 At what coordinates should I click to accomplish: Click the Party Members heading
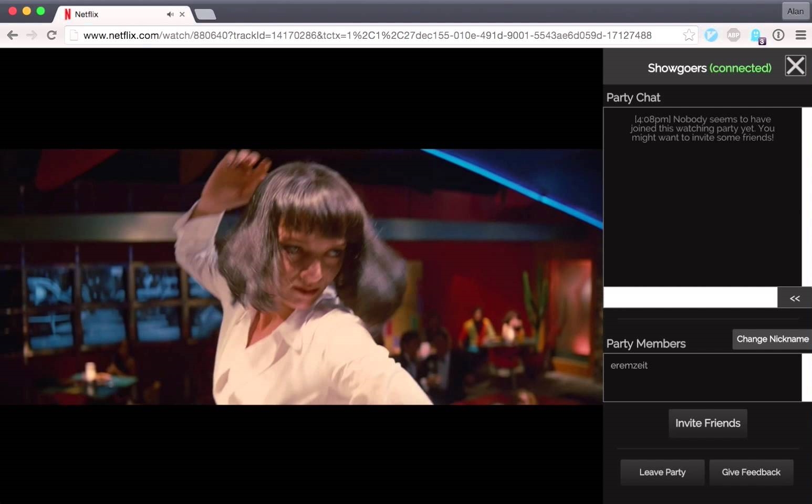(646, 344)
